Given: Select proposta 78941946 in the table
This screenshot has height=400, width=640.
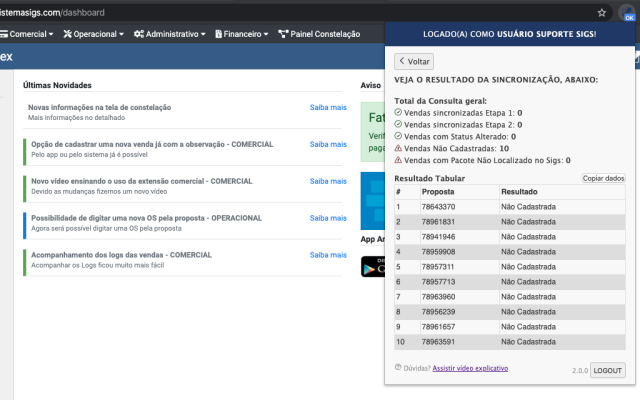Looking at the screenshot, I should [x=438, y=237].
